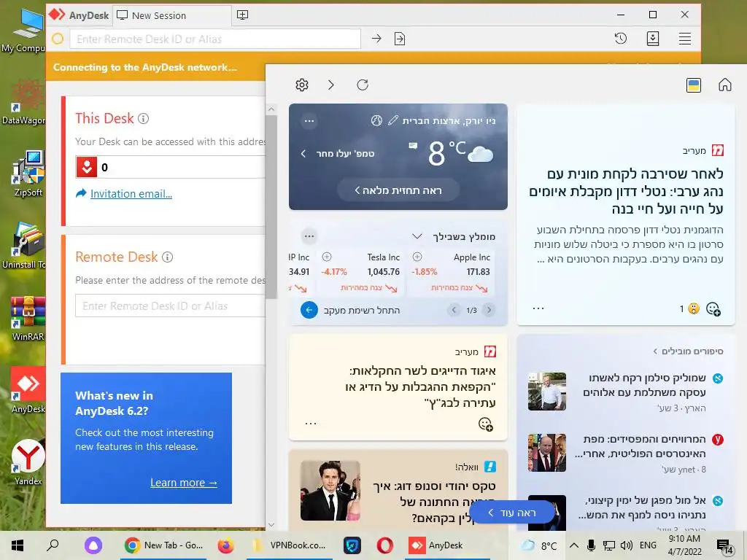Click the red This Desk ID icon
The width and height of the screenshot is (747, 560).
point(87,167)
